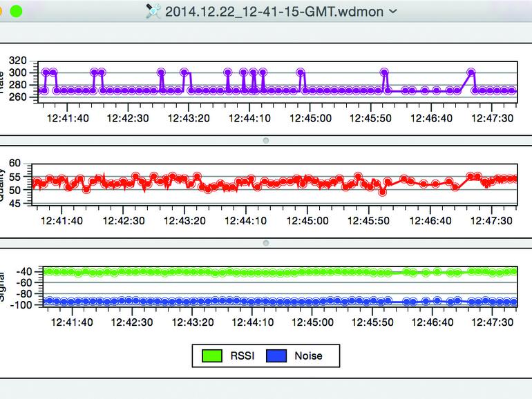Image resolution: width=532 pixels, height=399 pixels.
Task: Click 12:42:30 time label under Rate graph
Action: tap(128, 118)
